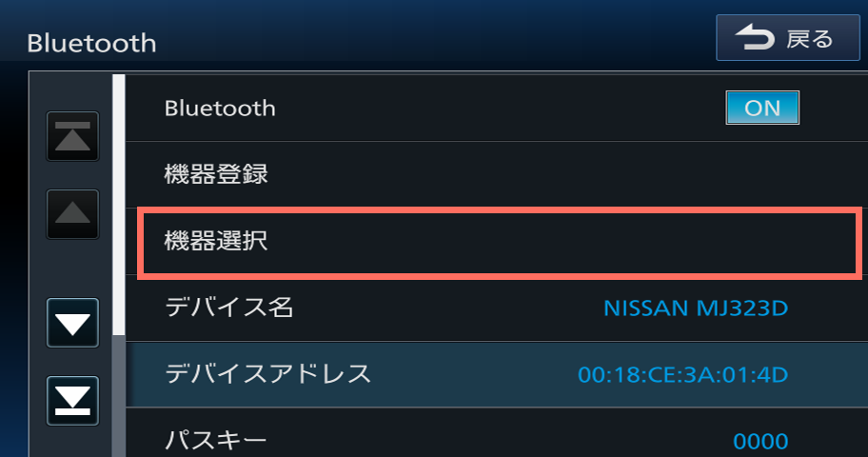Click the return arrow icon beside 戻る

tap(756, 39)
